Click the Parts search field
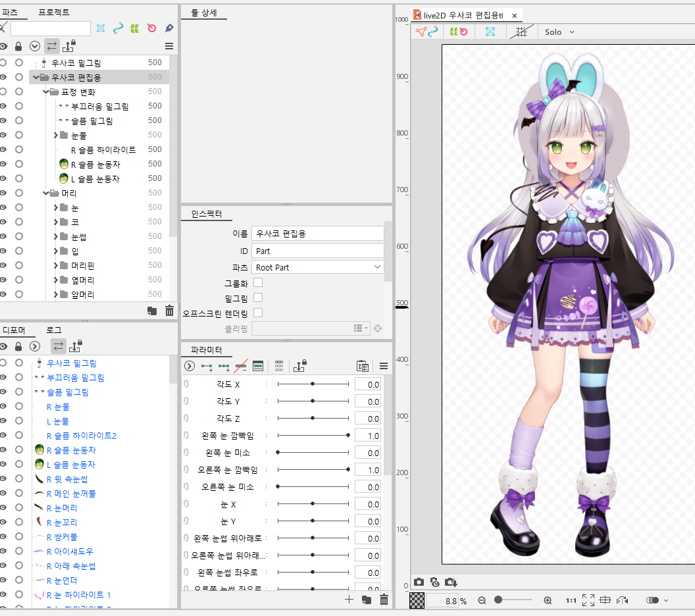 pyautogui.click(x=51, y=28)
